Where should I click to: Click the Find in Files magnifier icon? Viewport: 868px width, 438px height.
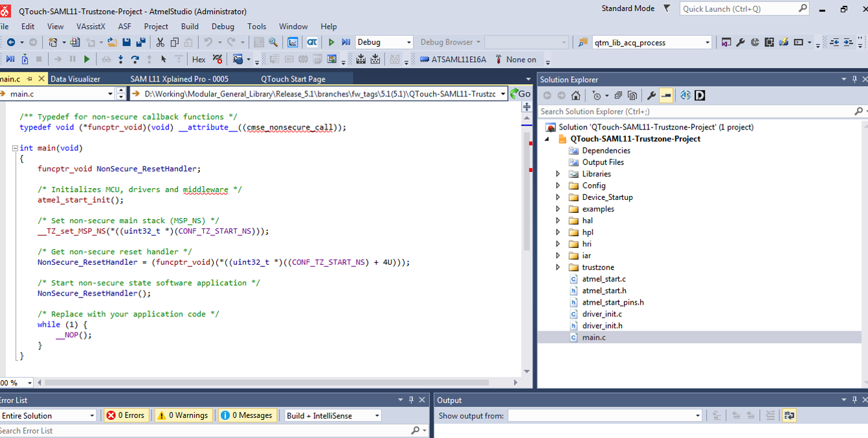tap(273, 42)
